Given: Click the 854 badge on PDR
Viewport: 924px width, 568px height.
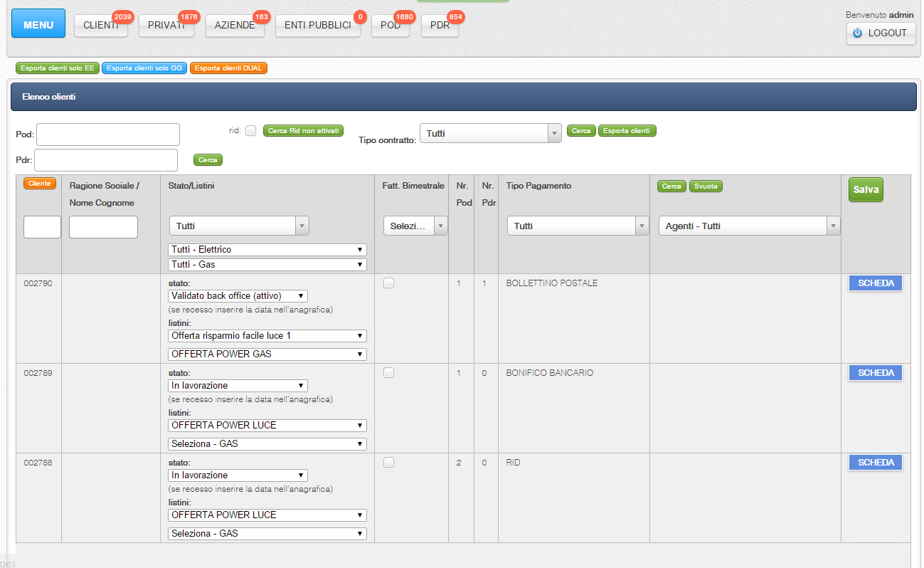Looking at the screenshot, I should click(455, 16).
